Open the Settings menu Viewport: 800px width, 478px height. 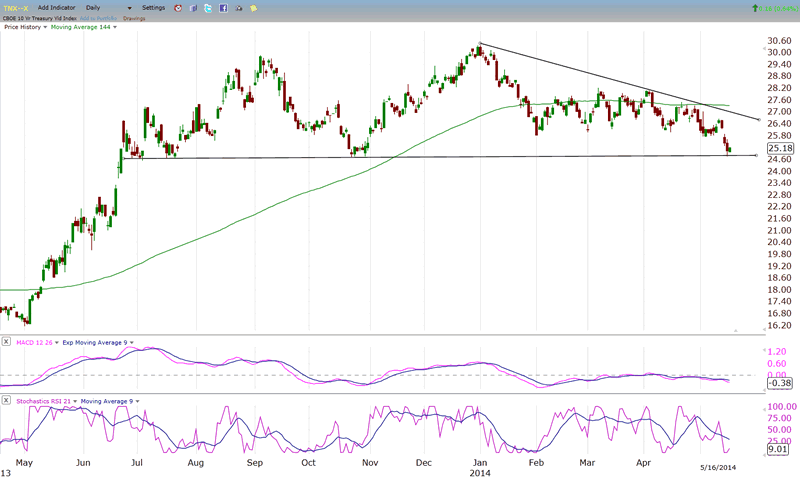(153, 8)
